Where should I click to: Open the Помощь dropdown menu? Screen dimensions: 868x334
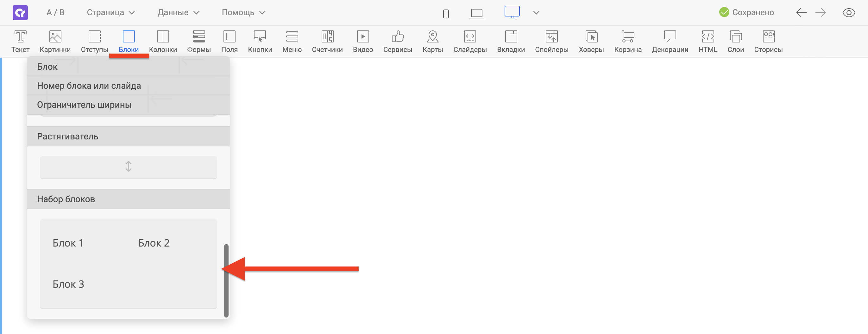click(243, 12)
